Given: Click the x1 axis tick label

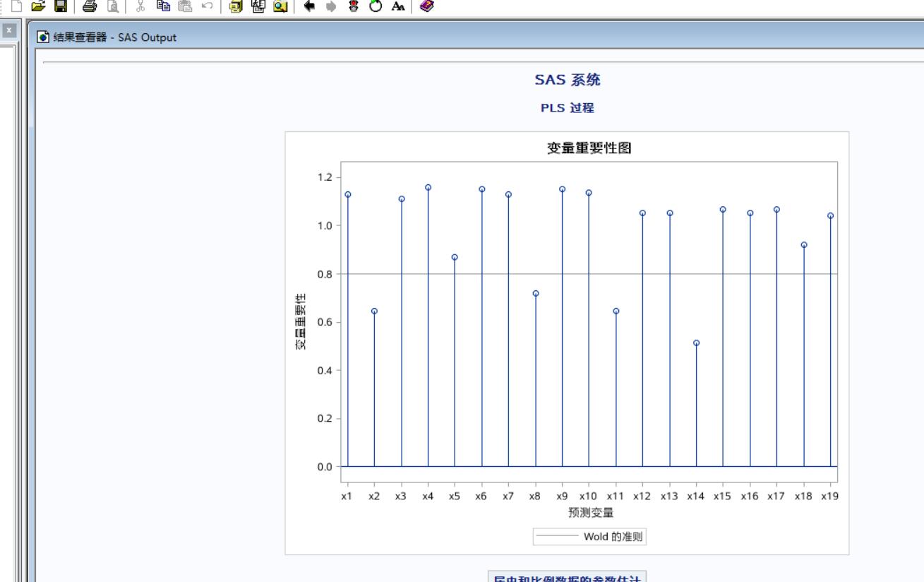Looking at the screenshot, I should click(347, 497).
